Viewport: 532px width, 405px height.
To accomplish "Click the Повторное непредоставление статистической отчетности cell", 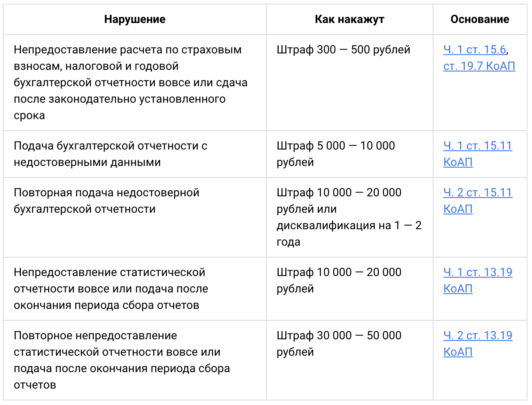I will click(x=135, y=360).
